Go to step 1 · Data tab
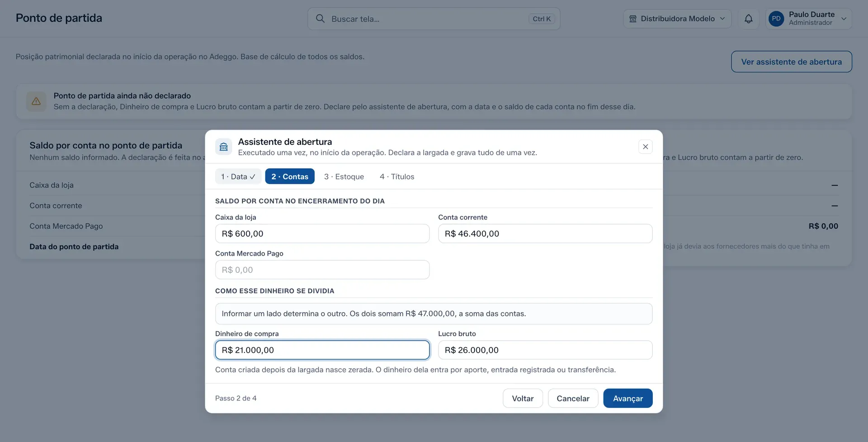Viewport: 868px width, 442px height. pos(238,176)
